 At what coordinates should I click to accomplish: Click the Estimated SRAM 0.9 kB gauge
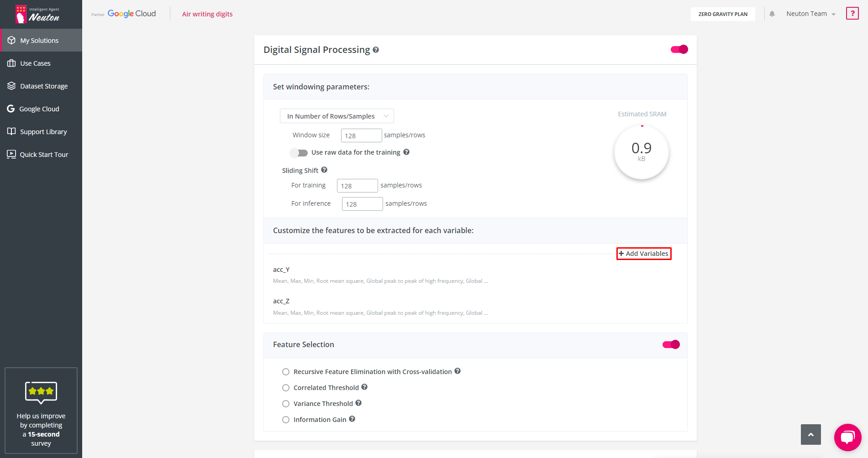coord(642,152)
